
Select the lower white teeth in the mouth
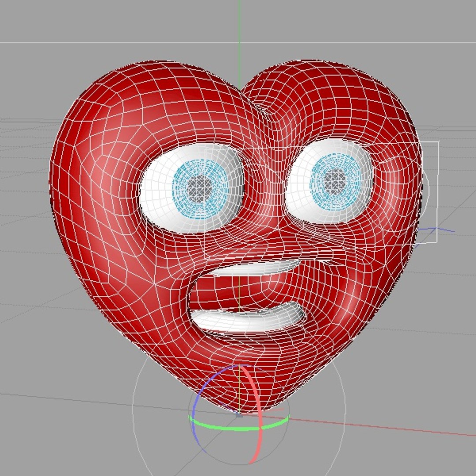tap(247, 319)
